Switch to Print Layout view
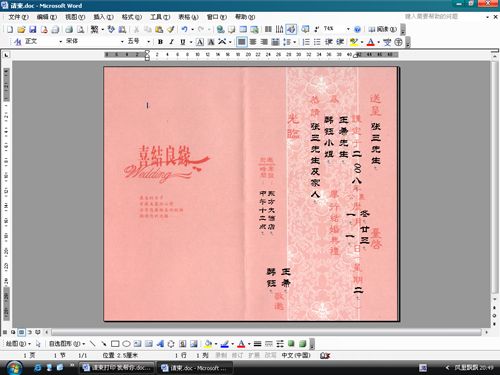The height and width of the screenshot is (375, 500). click(21, 332)
